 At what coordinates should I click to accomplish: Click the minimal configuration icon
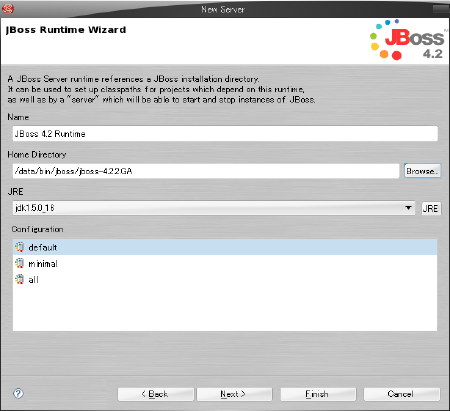[19, 263]
